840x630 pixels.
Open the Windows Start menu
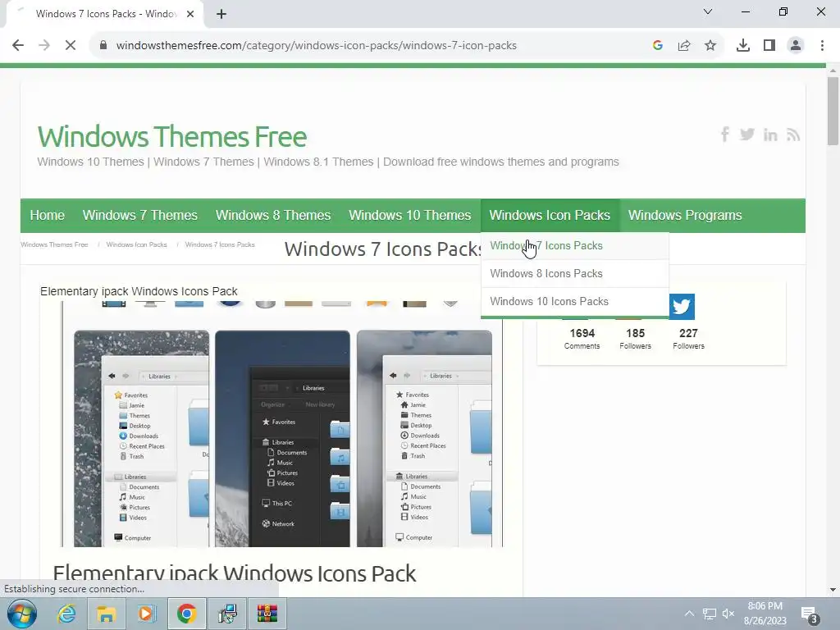[x=22, y=614]
